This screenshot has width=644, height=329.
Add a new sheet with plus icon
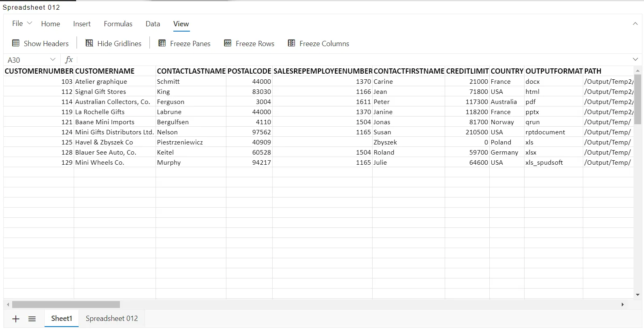[16, 319]
